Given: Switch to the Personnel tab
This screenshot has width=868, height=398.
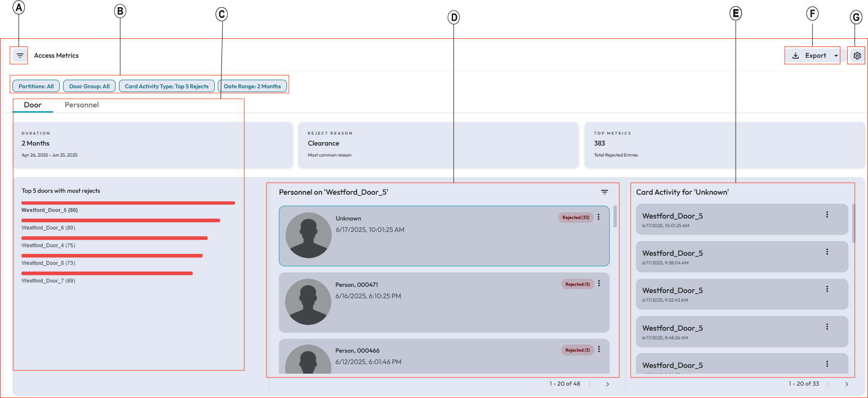Looking at the screenshot, I should pos(82,105).
